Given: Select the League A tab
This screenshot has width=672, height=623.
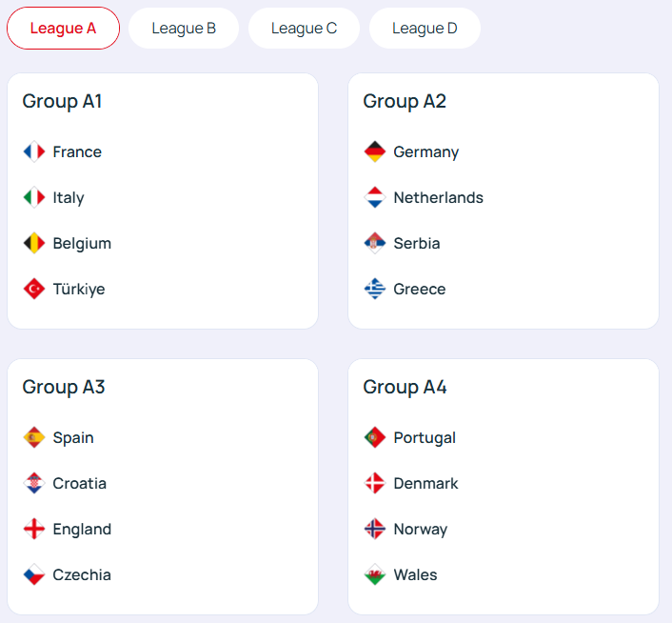Looking at the screenshot, I should 63,28.
